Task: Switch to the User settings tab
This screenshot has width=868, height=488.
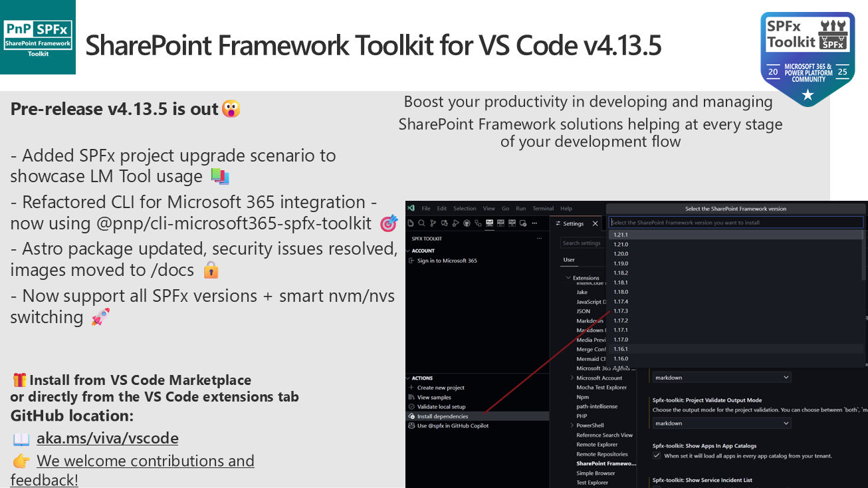Action: point(569,260)
